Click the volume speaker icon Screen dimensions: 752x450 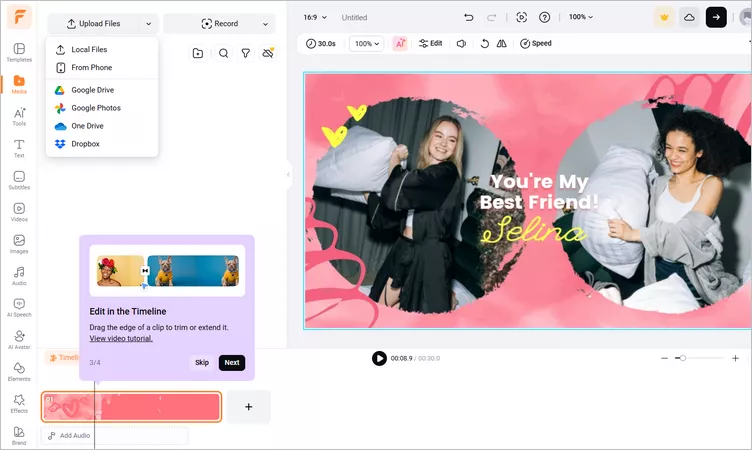pyautogui.click(x=461, y=44)
